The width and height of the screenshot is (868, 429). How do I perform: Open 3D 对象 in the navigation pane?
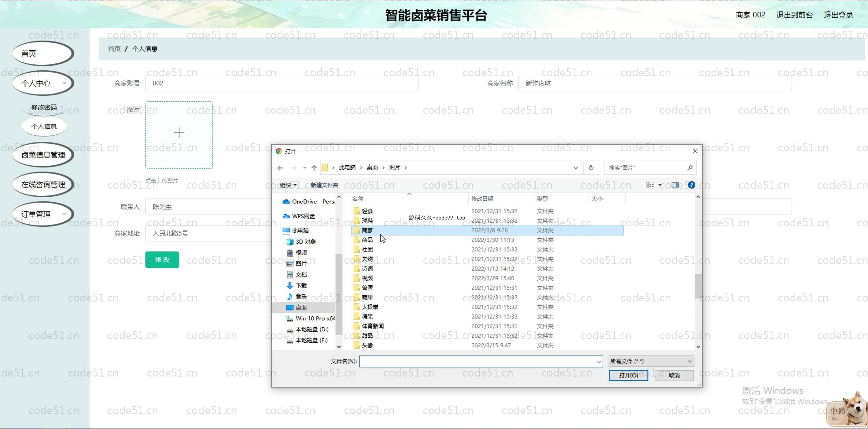tap(301, 242)
